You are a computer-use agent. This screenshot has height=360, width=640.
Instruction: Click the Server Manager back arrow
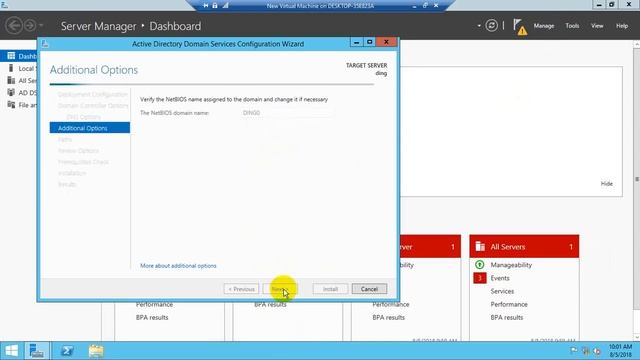[14, 26]
